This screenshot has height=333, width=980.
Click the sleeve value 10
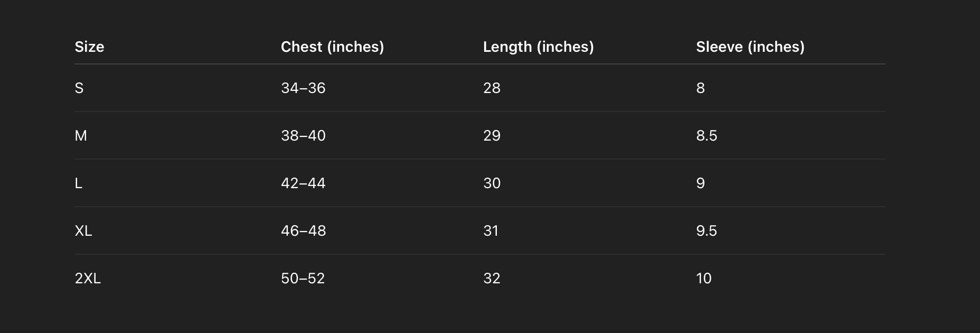click(x=704, y=278)
